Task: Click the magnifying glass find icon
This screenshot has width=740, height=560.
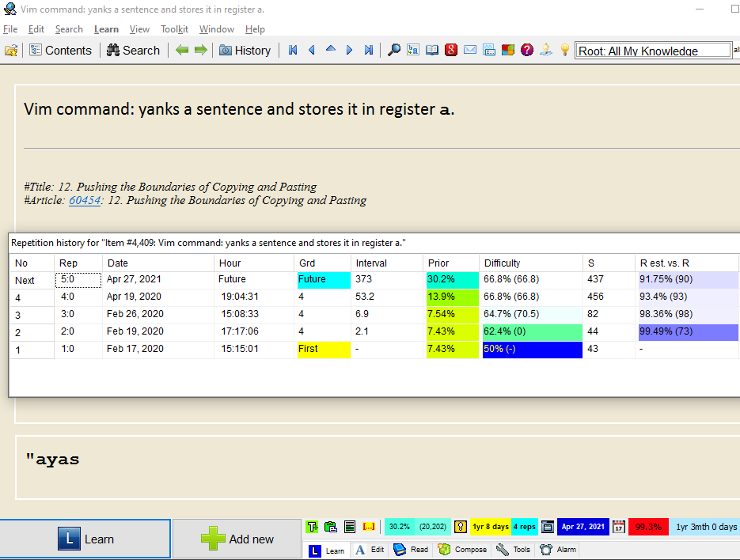Action: [393, 50]
